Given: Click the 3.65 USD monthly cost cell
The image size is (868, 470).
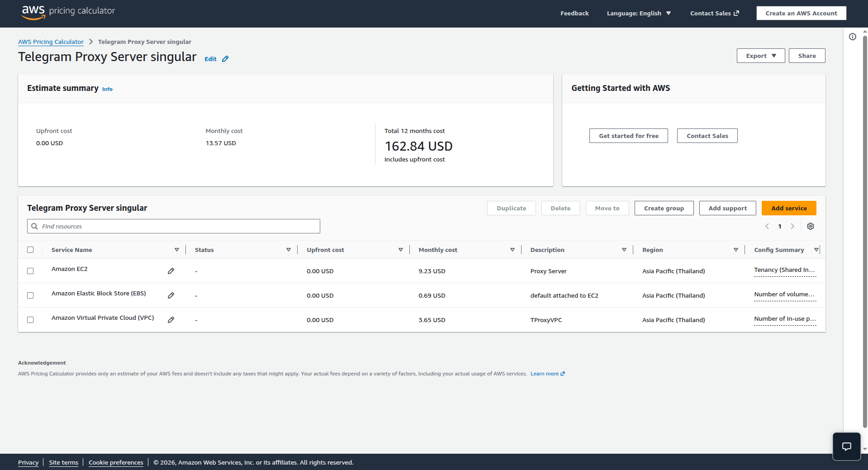Looking at the screenshot, I should click(432, 320).
